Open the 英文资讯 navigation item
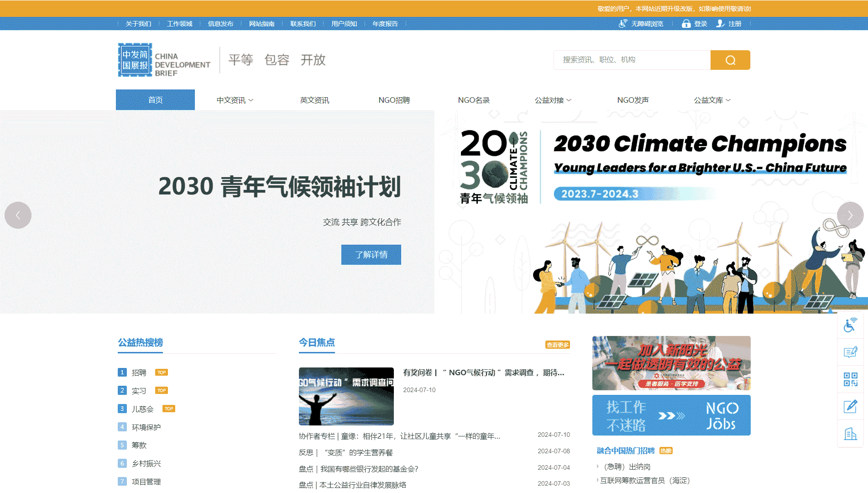 click(314, 100)
